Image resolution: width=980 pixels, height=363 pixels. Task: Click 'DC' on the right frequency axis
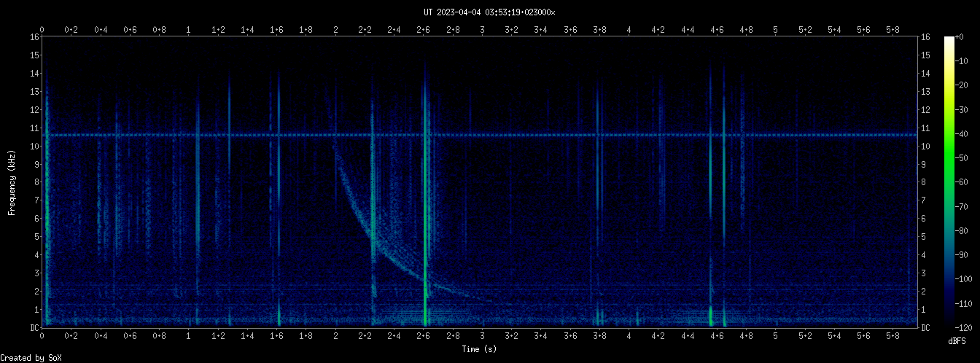click(x=926, y=328)
